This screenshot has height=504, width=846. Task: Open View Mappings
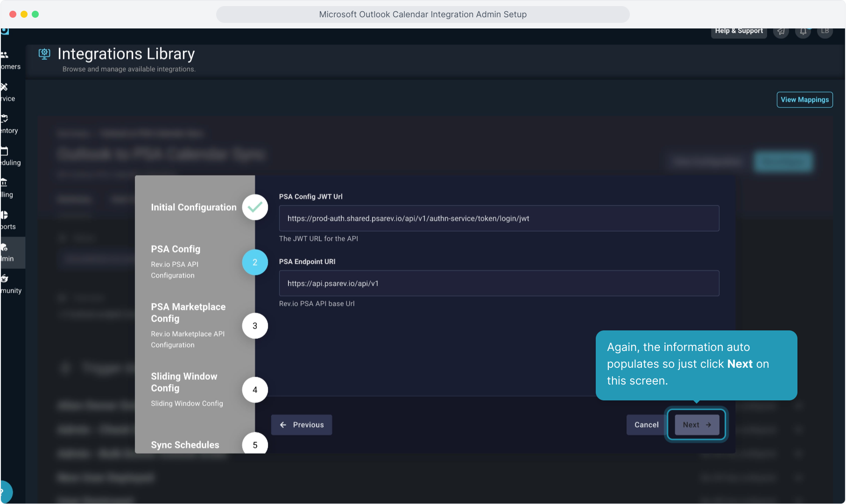click(x=804, y=99)
